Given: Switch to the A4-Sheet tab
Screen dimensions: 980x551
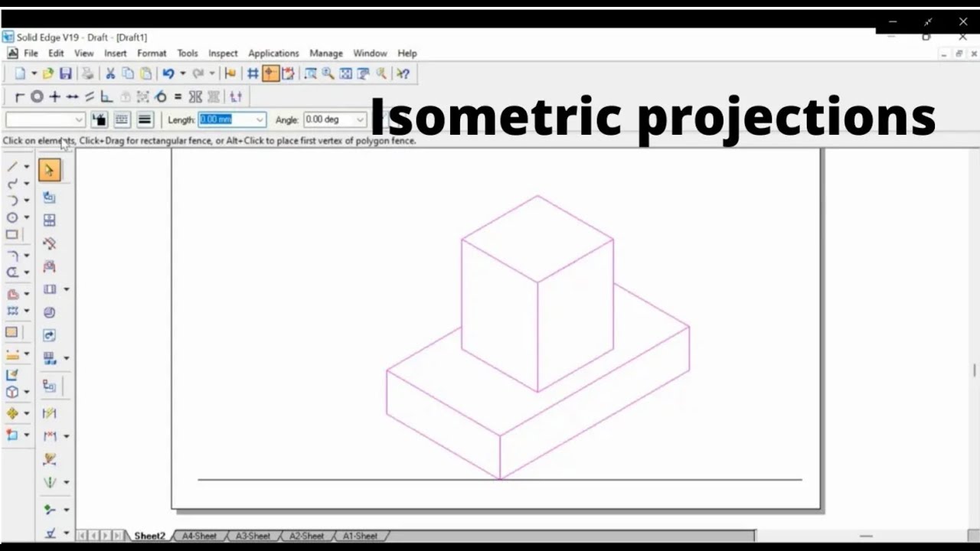Looking at the screenshot, I should pyautogui.click(x=199, y=536).
